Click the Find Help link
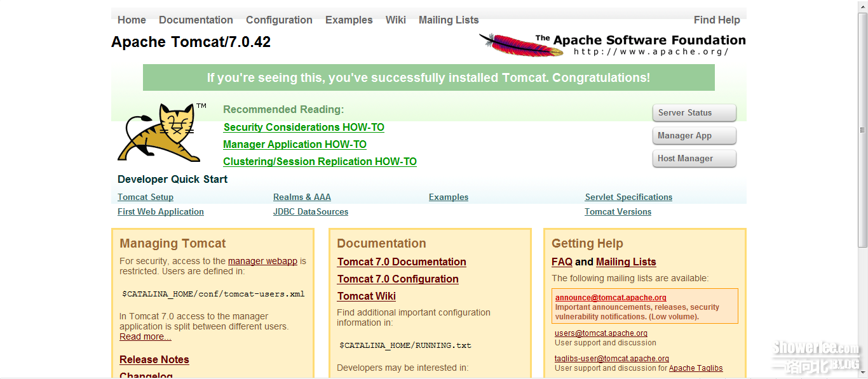The width and height of the screenshot is (868, 379). pyautogui.click(x=717, y=20)
